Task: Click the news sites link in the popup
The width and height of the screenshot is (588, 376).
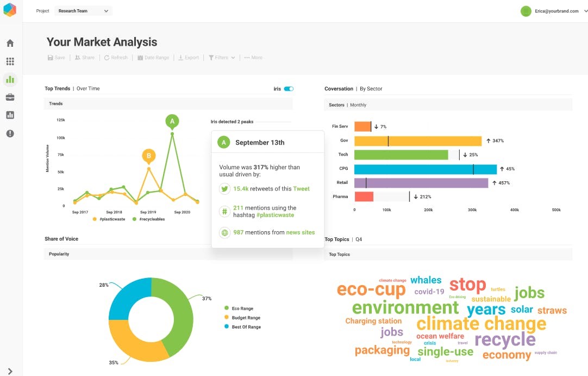Action: point(299,232)
